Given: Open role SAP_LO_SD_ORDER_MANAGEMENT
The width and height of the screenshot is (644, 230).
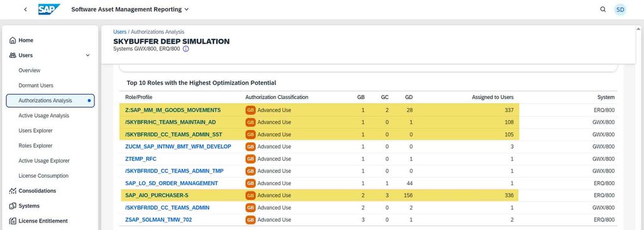Looking at the screenshot, I should coord(172,183).
